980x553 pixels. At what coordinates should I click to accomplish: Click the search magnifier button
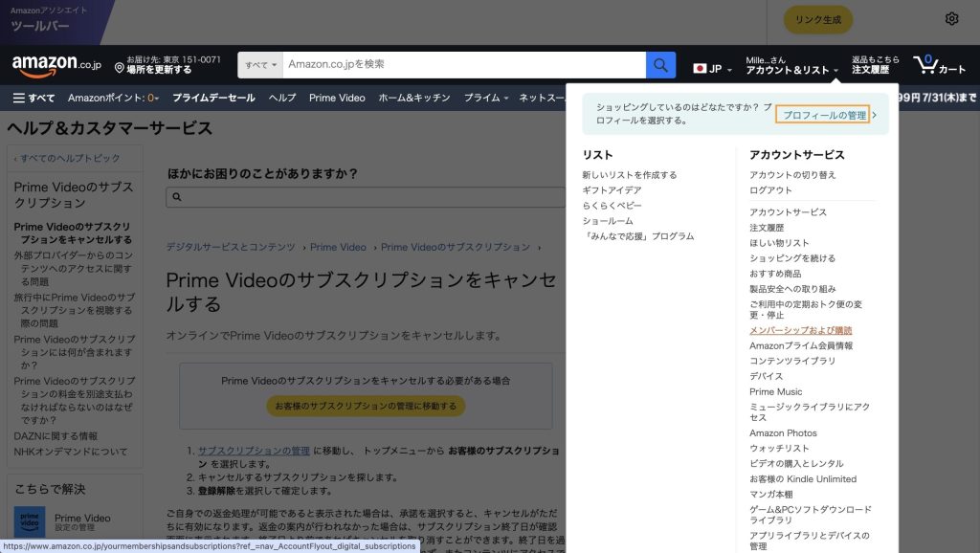tap(660, 65)
